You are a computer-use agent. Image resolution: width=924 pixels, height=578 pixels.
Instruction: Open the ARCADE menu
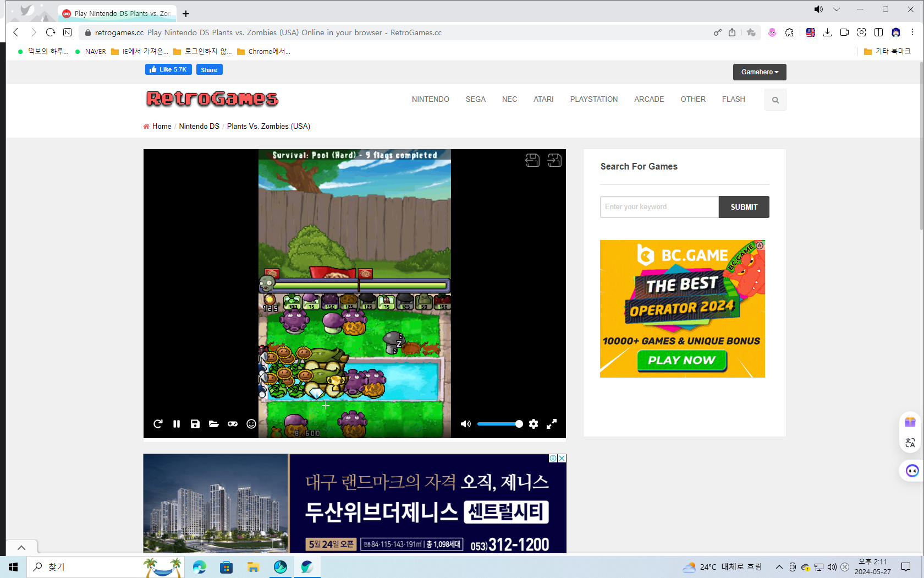coord(649,99)
